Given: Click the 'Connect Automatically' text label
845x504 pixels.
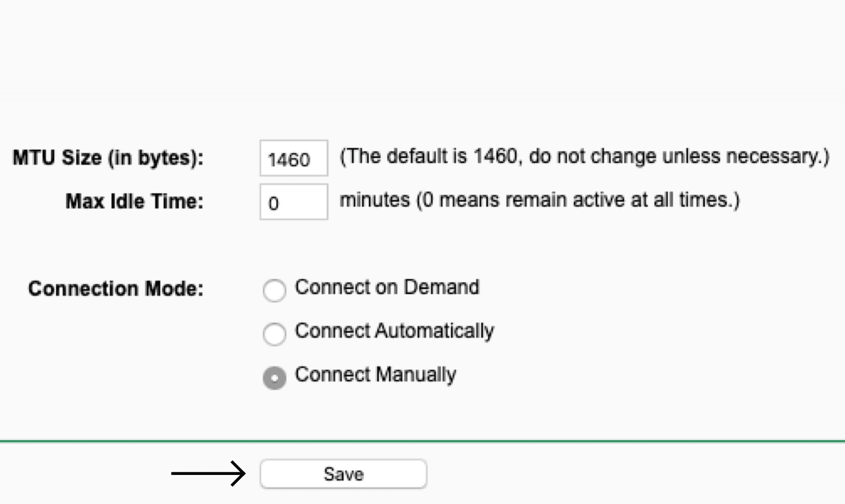Looking at the screenshot, I should pos(395,331).
